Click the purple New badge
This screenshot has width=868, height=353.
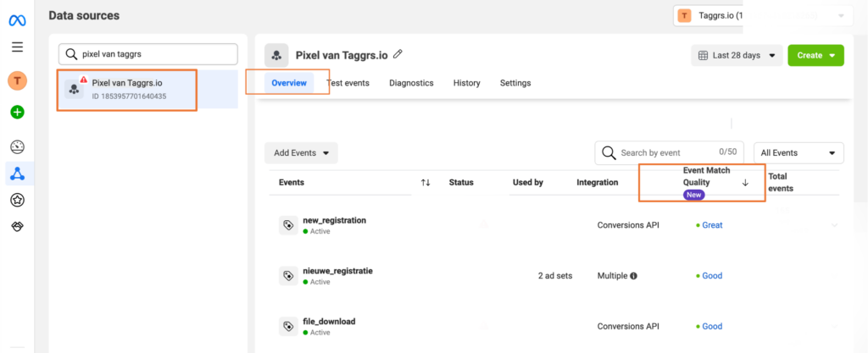693,195
